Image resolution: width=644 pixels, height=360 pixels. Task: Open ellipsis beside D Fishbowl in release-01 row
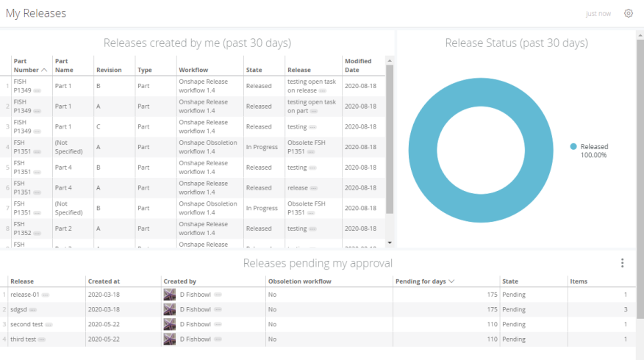[218, 295]
